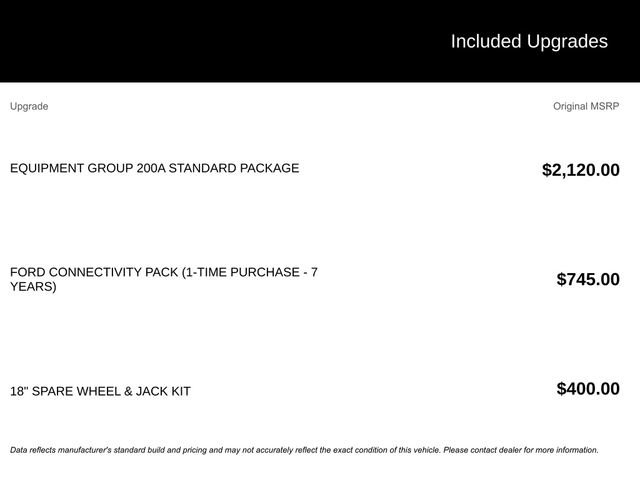Click the word "Included" in the banner heading

(486, 41)
